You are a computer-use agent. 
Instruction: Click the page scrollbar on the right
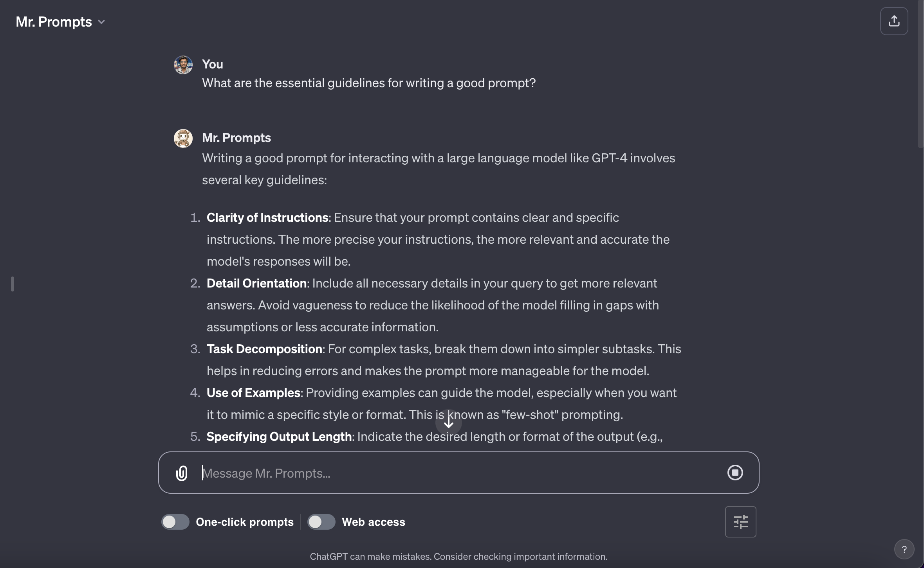tap(920, 78)
